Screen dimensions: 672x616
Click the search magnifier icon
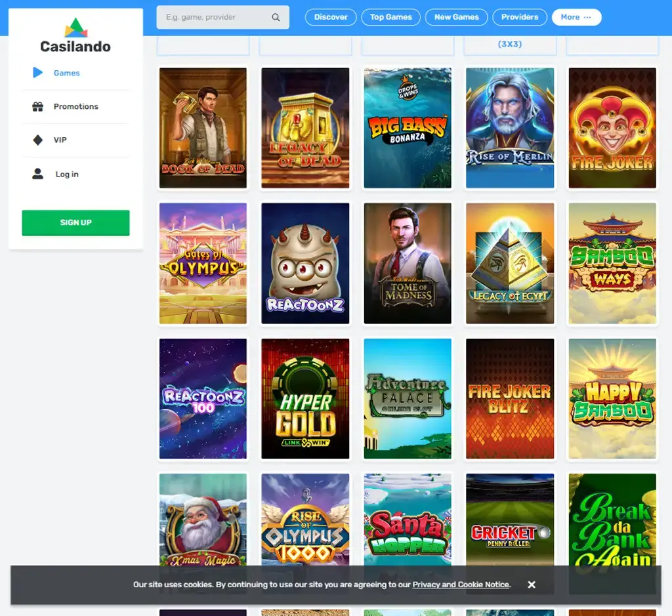pos(276,17)
